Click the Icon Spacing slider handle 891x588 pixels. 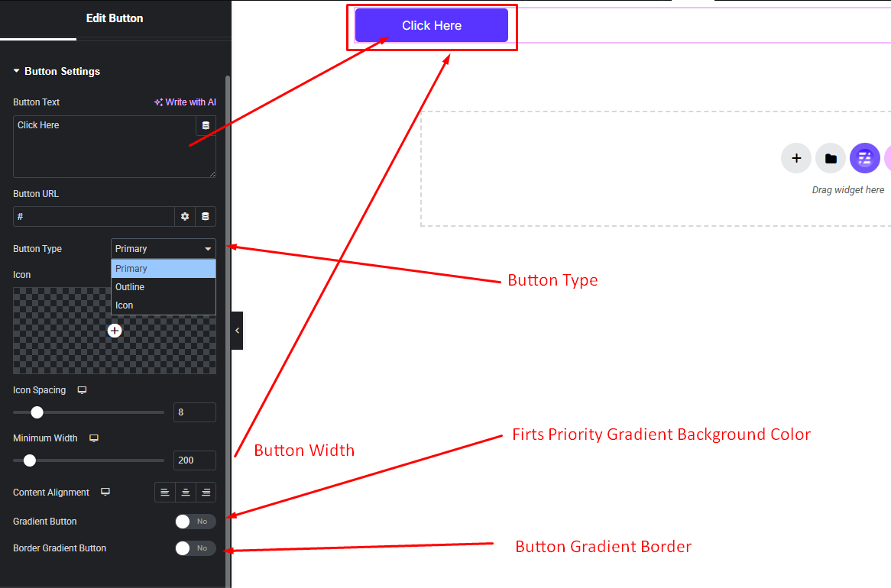pos(37,412)
